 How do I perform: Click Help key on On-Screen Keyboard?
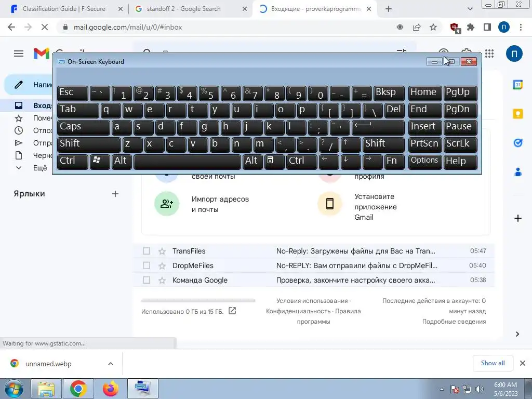460,162
